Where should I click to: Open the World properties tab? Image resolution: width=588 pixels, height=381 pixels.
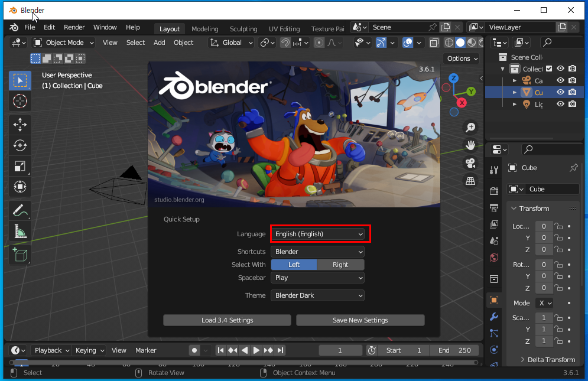[494, 258]
